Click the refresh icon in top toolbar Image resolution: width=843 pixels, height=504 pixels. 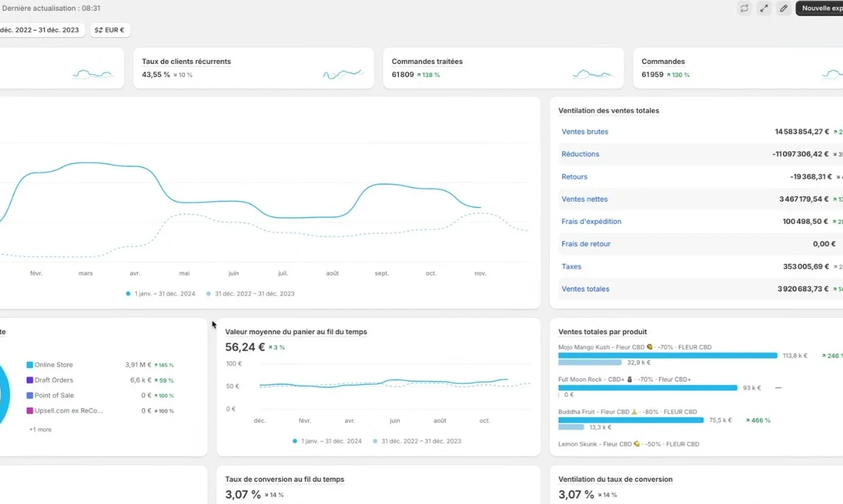point(744,8)
